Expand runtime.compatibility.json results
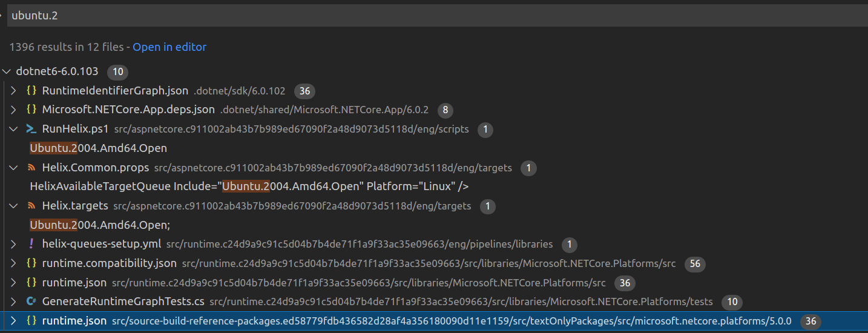 [13, 263]
